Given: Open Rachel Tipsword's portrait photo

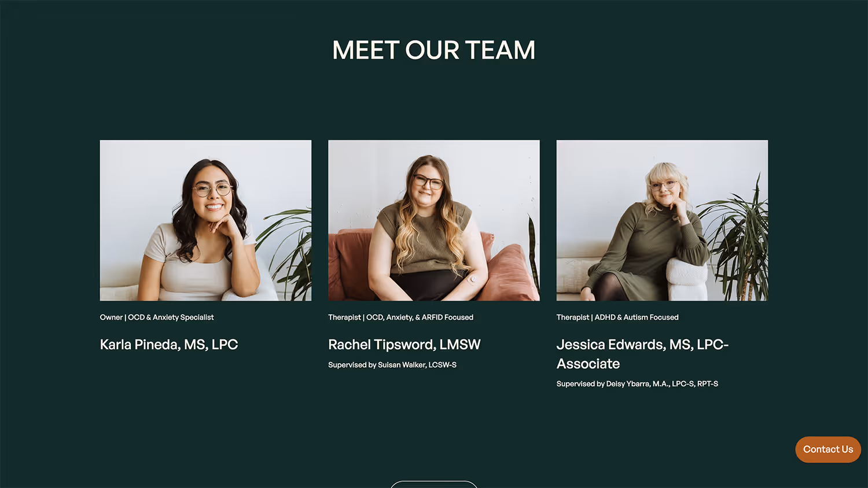Looking at the screenshot, I should [x=434, y=220].
